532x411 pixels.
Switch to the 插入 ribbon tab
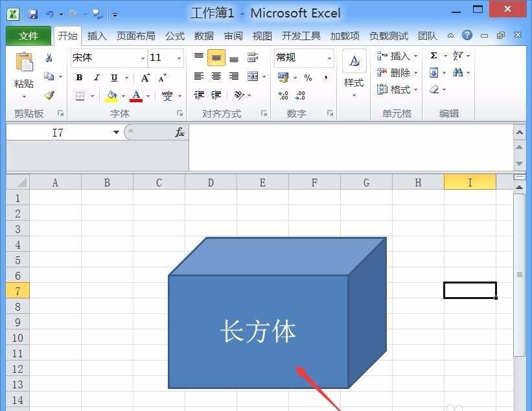click(x=97, y=36)
